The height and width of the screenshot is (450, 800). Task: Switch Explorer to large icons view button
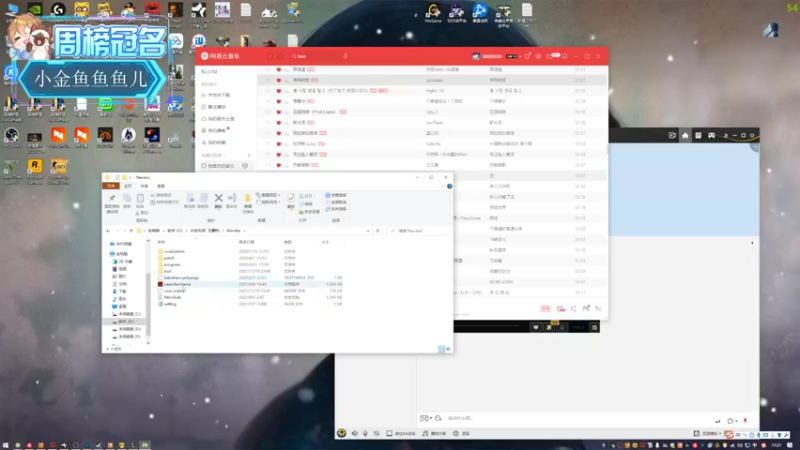click(448, 349)
